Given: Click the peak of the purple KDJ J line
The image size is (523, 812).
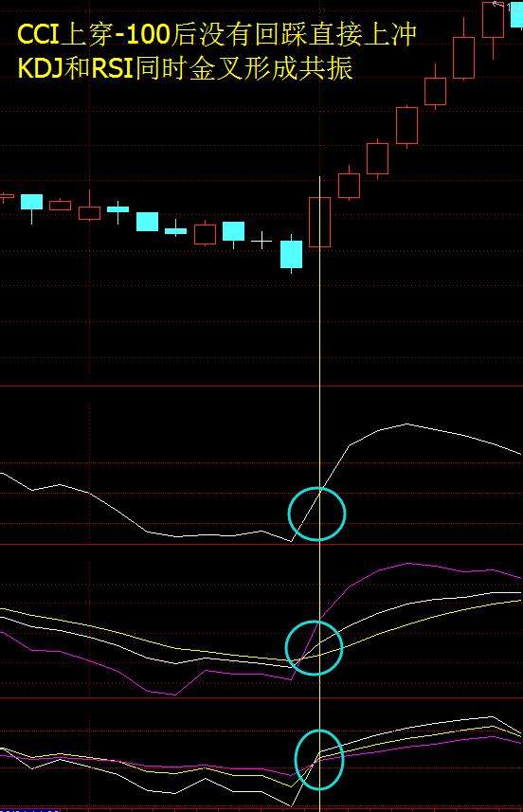Looking at the screenshot, I should (409, 563).
